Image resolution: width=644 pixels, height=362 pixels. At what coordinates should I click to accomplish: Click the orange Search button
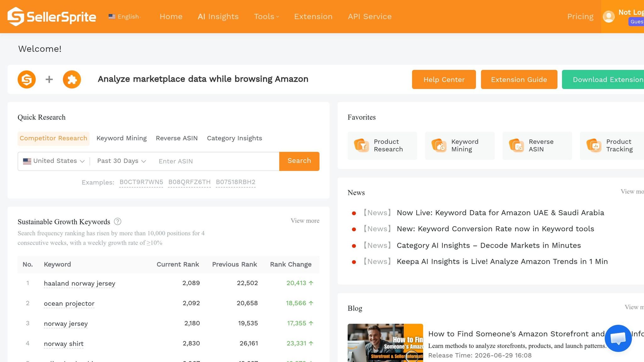(x=299, y=161)
